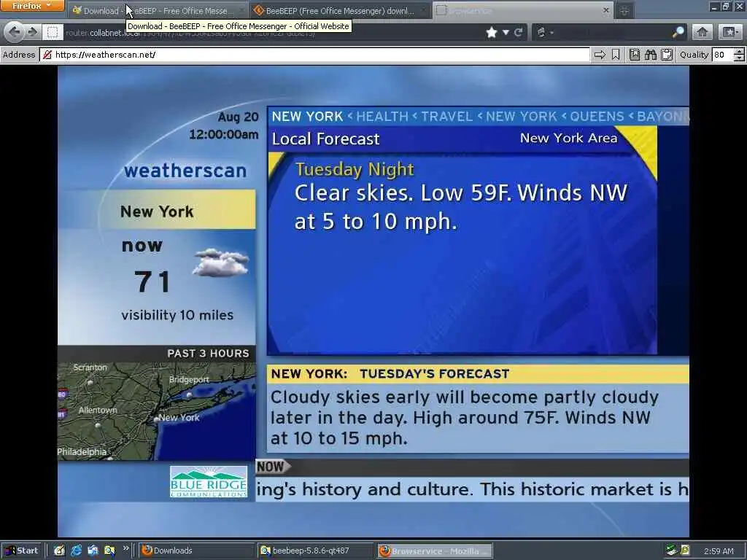Open URL history dropdown arrow

pos(506,32)
